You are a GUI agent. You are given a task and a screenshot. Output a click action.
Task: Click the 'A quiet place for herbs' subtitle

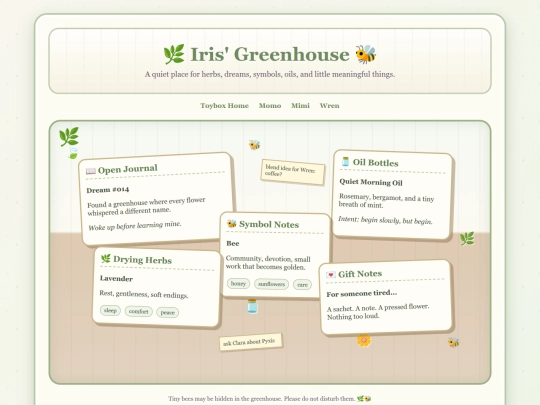pyautogui.click(x=270, y=74)
